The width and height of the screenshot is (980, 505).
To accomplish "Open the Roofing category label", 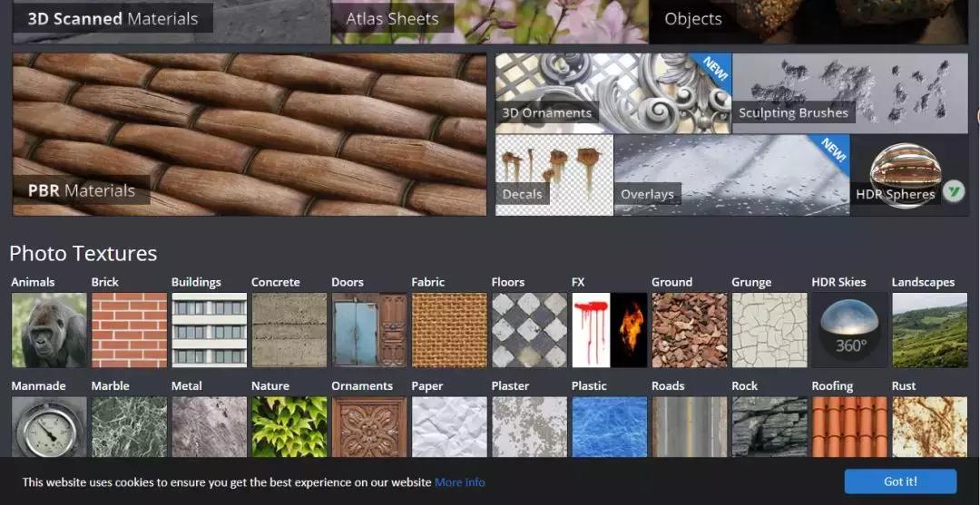I will [x=832, y=385].
